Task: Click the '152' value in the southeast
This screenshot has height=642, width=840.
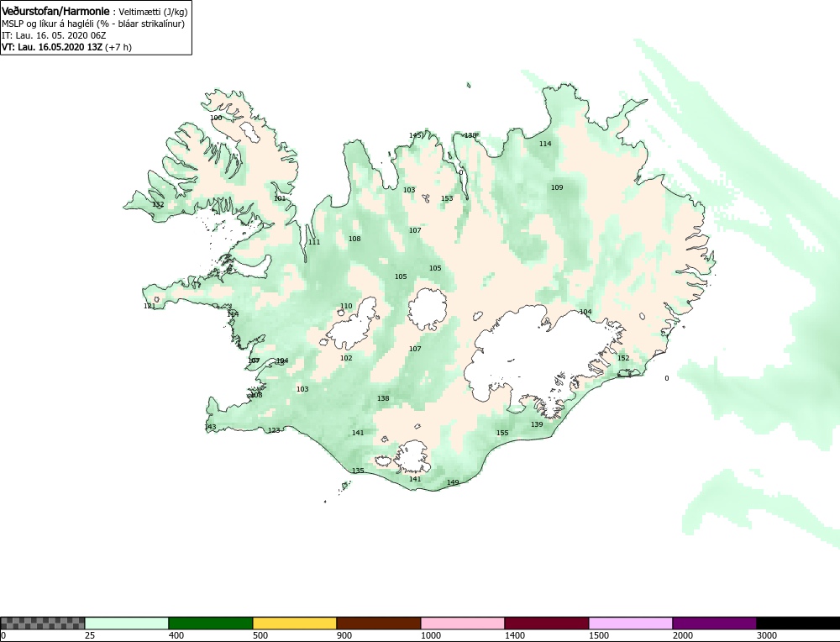Action: [623, 358]
